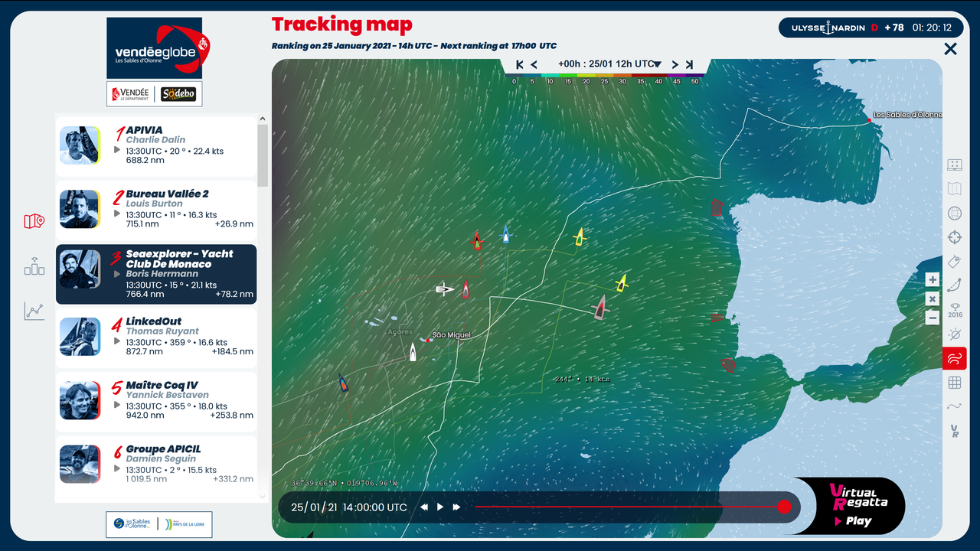
Task: Open the Vendée Globe logo link
Action: coord(159,47)
